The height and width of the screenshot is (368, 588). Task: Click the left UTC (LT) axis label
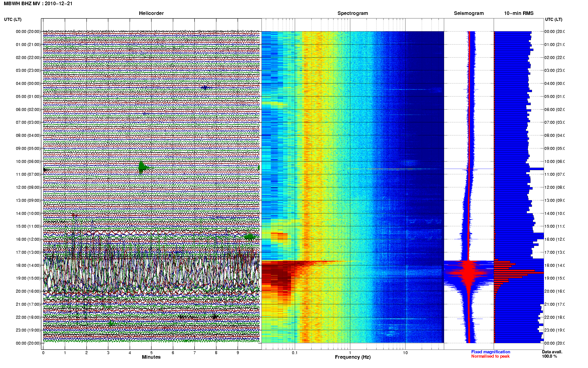[13, 19]
